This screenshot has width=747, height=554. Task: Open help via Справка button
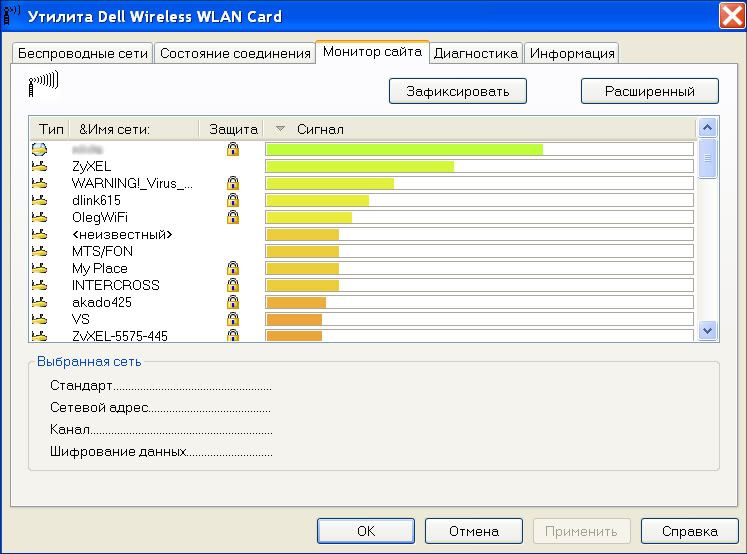click(689, 531)
